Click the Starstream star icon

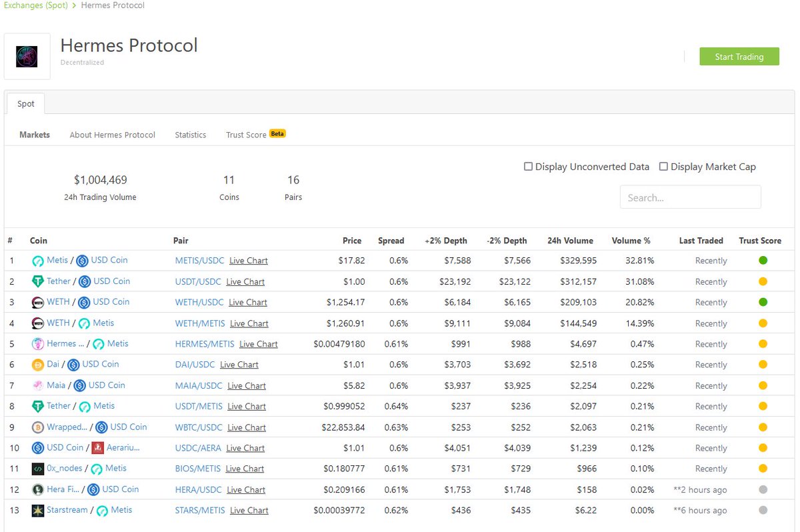click(x=38, y=511)
